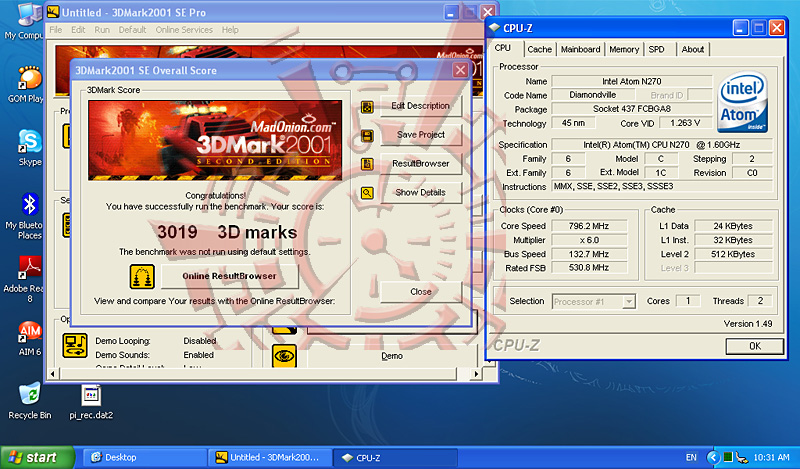The height and width of the screenshot is (469, 800).
Task: Click the Online ResultBrowser button
Action: [230, 276]
